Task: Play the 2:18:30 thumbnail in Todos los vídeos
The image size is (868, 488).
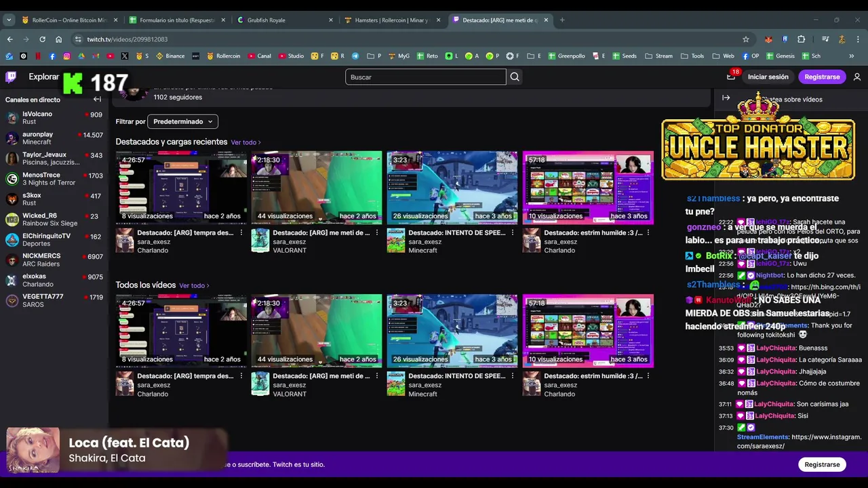Action: click(x=317, y=331)
